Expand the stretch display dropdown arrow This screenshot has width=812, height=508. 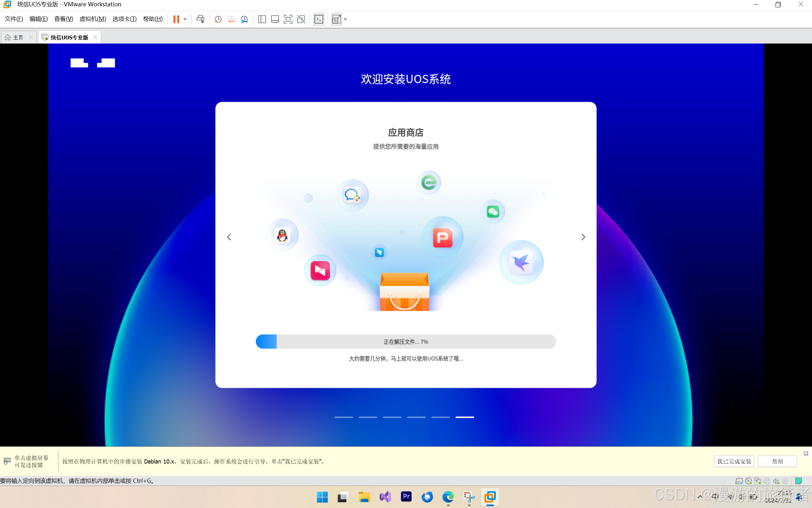[345, 19]
